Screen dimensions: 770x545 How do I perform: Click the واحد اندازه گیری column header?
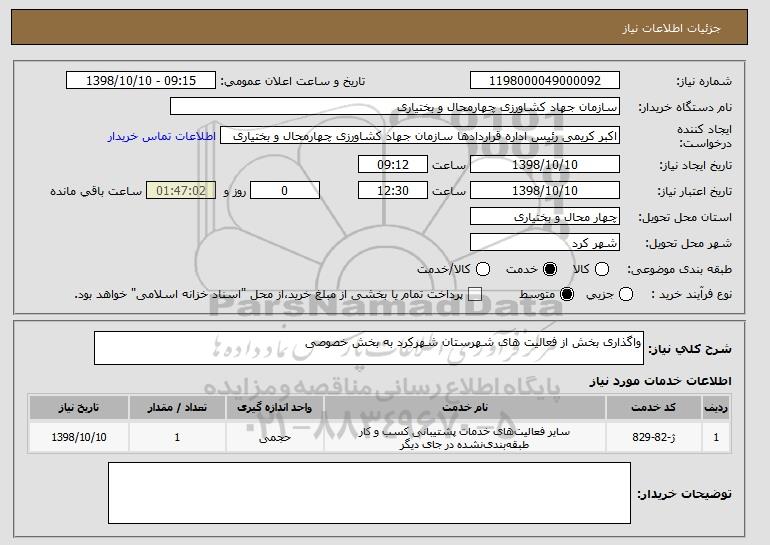tap(275, 408)
